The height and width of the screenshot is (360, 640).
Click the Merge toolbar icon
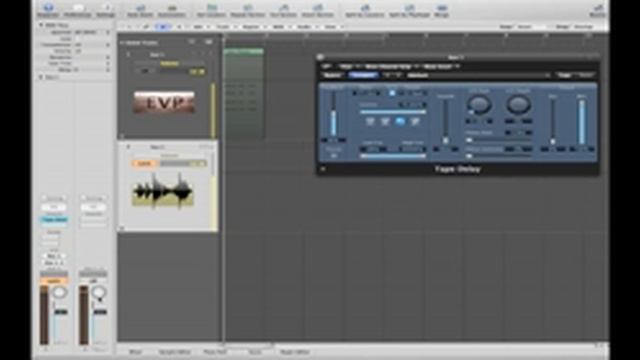coord(441,10)
